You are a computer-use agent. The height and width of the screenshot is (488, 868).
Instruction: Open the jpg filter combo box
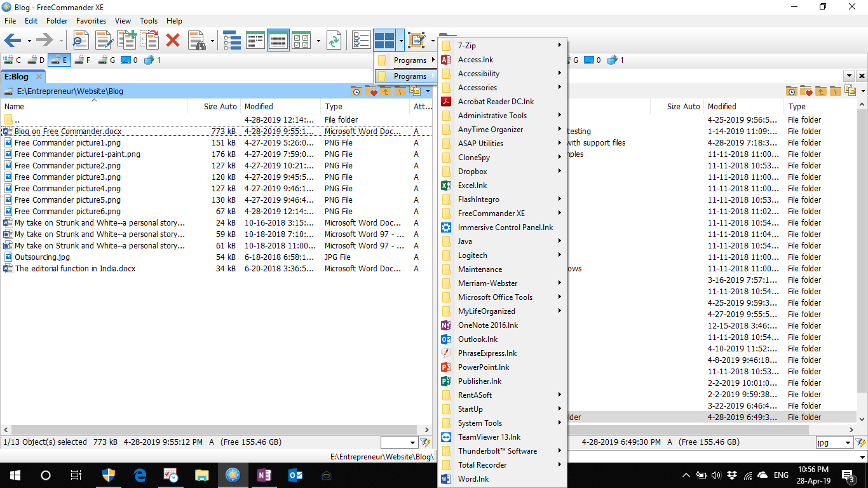[834, 442]
